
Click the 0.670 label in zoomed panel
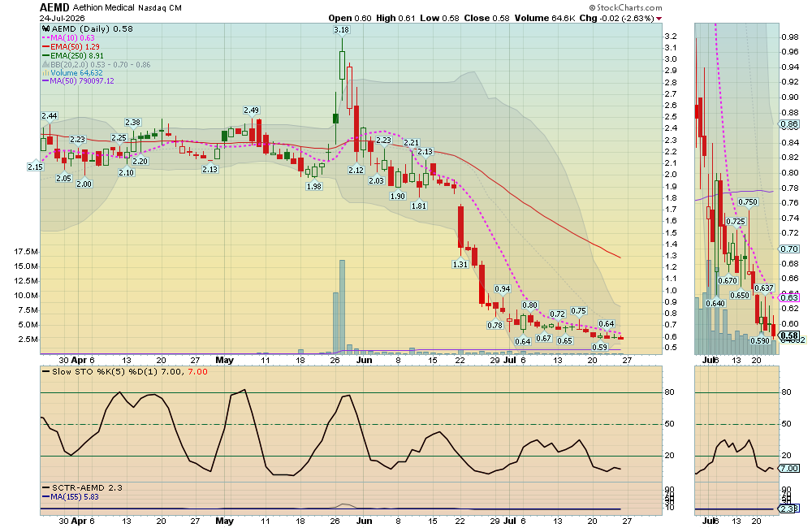point(728,280)
